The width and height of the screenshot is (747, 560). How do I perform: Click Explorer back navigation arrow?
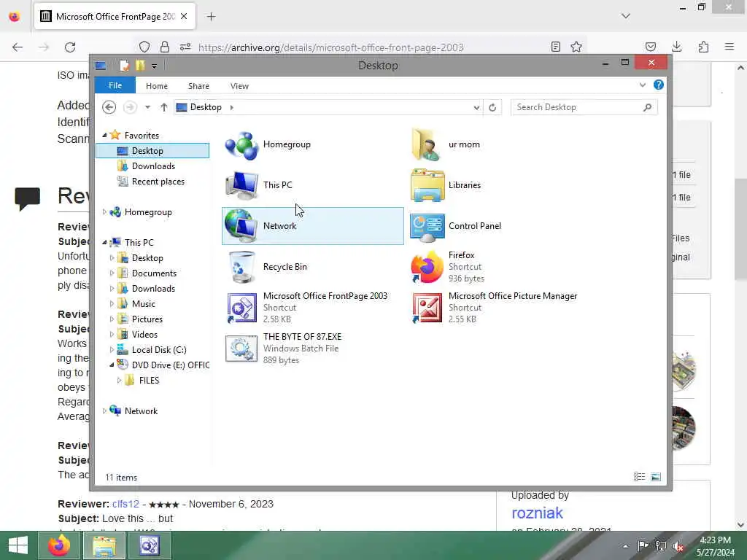[109, 107]
